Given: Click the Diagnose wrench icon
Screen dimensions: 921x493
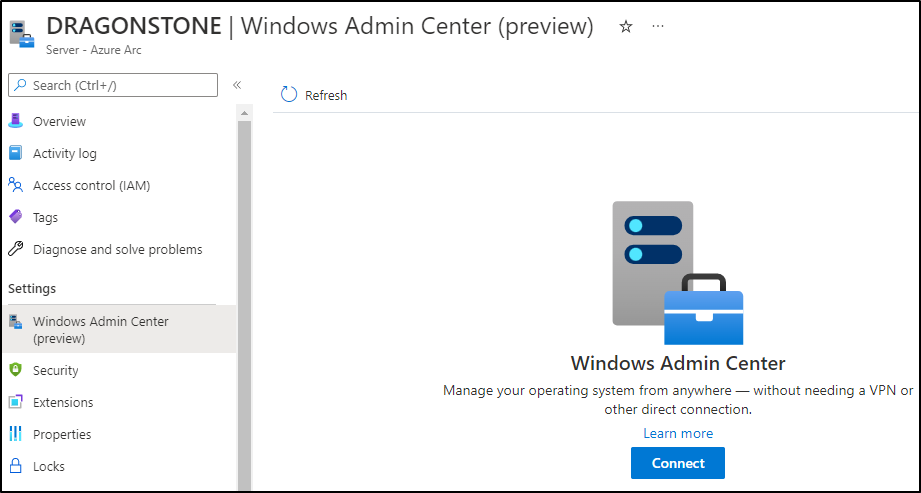Looking at the screenshot, I should click(16, 249).
